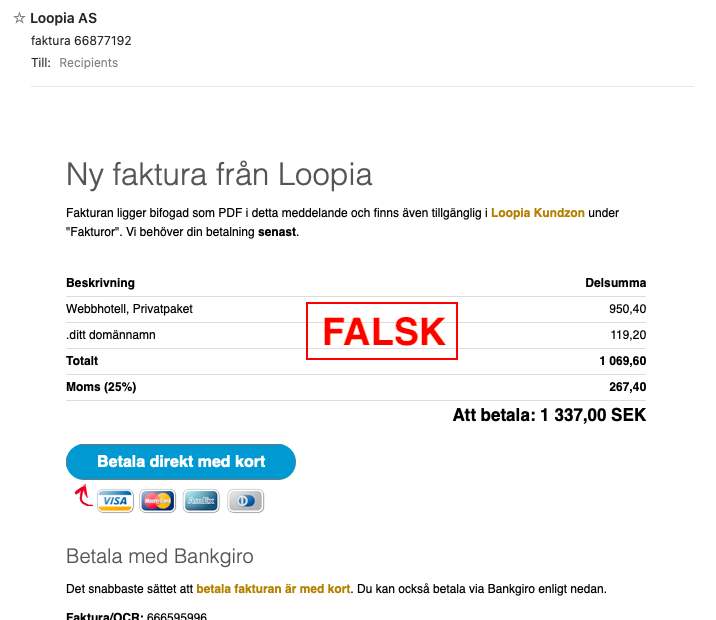Click the subject faktura 66877192
The image size is (716, 620).
[81, 41]
